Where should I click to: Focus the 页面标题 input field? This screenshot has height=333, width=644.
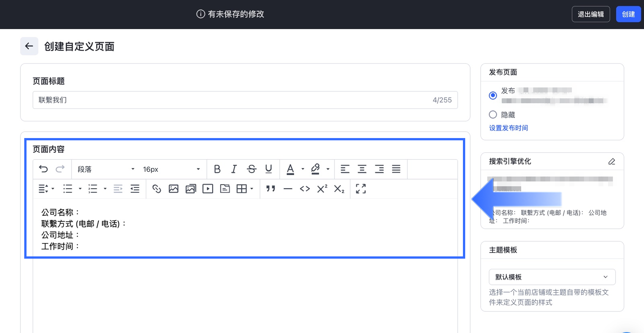tap(245, 100)
